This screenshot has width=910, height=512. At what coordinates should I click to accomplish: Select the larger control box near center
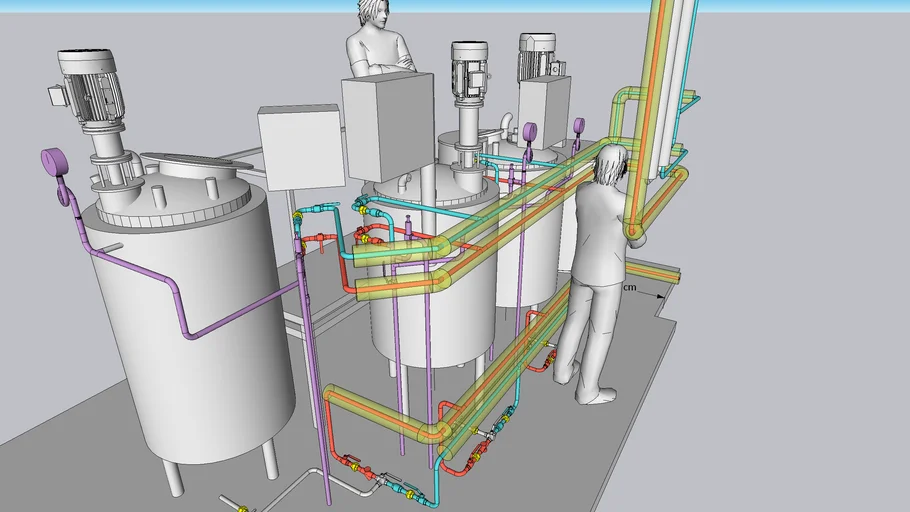(386, 126)
